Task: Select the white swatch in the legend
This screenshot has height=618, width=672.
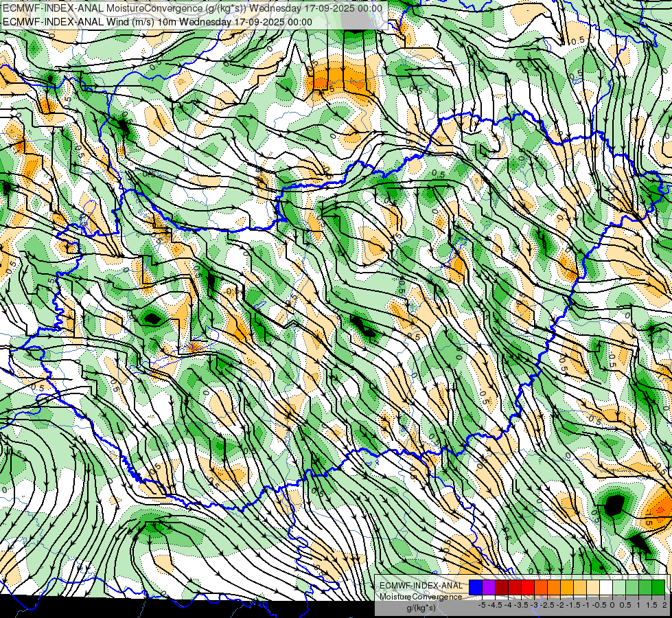Action: click(x=606, y=587)
